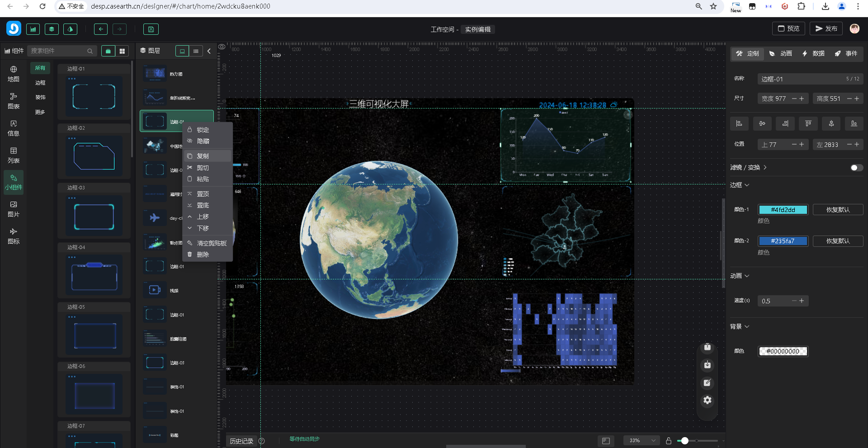Collapse the layers panel with arrow
This screenshot has width=868, height=448.
(209, 51)
